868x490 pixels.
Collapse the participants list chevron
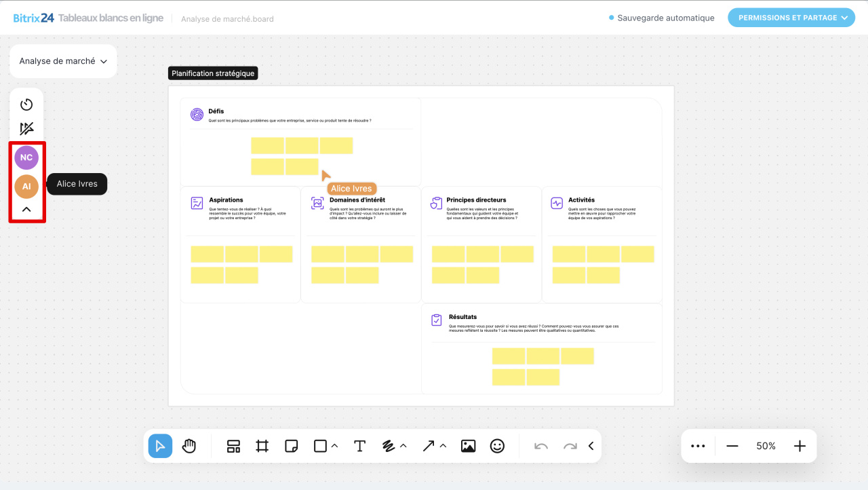point(26,210)
